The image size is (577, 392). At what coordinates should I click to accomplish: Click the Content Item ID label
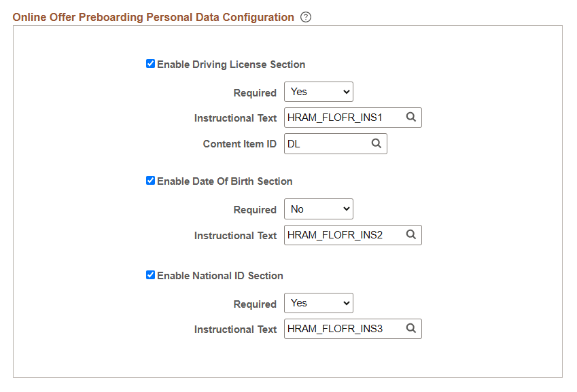pos(239,144)
